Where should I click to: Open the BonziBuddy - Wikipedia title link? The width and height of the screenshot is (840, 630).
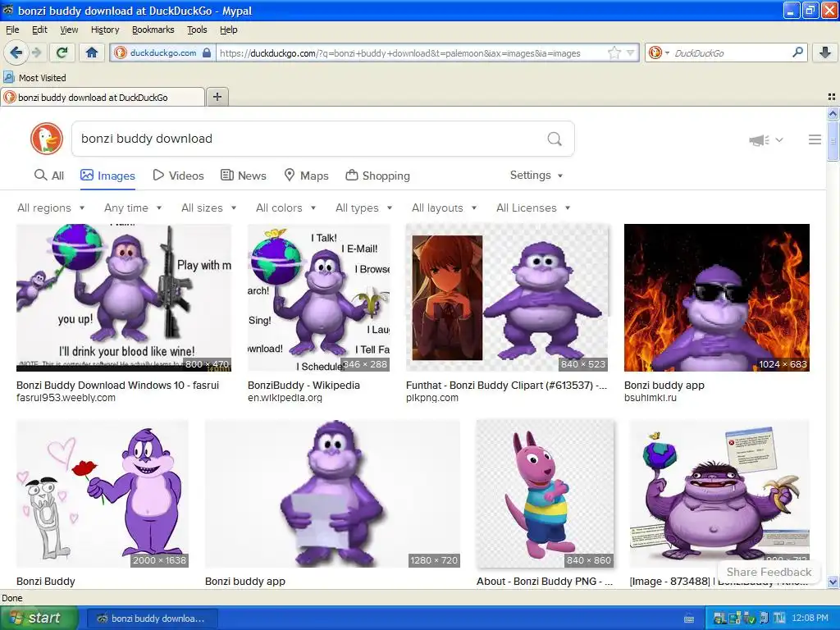(x=304, y=386)
